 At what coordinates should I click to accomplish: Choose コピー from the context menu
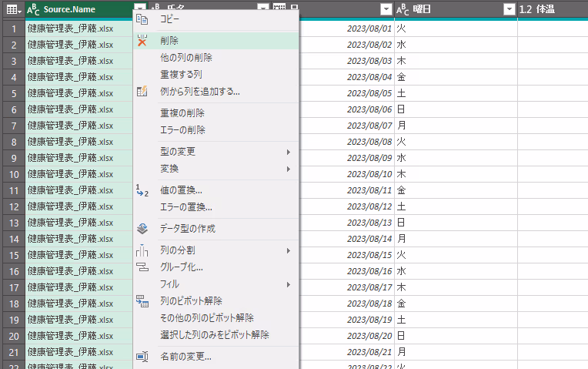pyautogui.click(x=216, y=18)
